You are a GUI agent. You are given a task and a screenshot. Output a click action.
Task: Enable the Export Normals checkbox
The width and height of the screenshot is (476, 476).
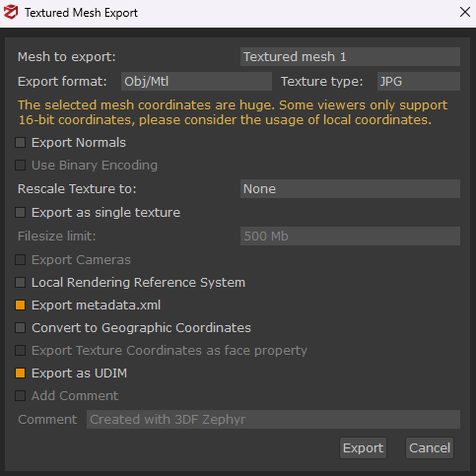point(21,143)
